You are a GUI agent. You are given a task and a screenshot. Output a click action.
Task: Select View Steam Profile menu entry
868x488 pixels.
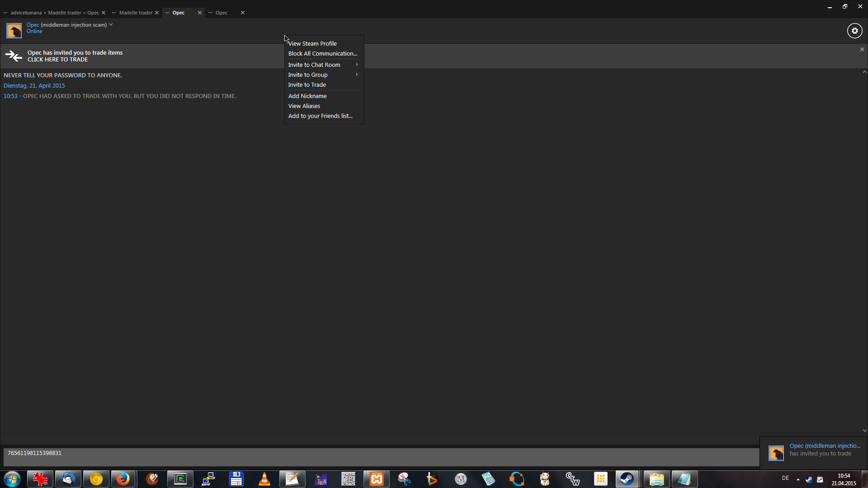tap(312, 43)
